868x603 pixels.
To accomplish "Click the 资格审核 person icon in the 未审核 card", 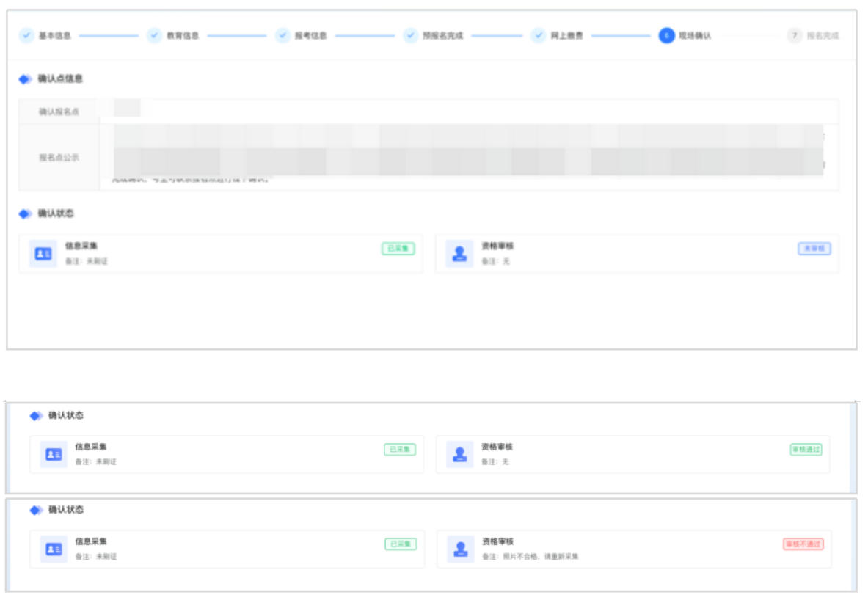I will point(459,254).
